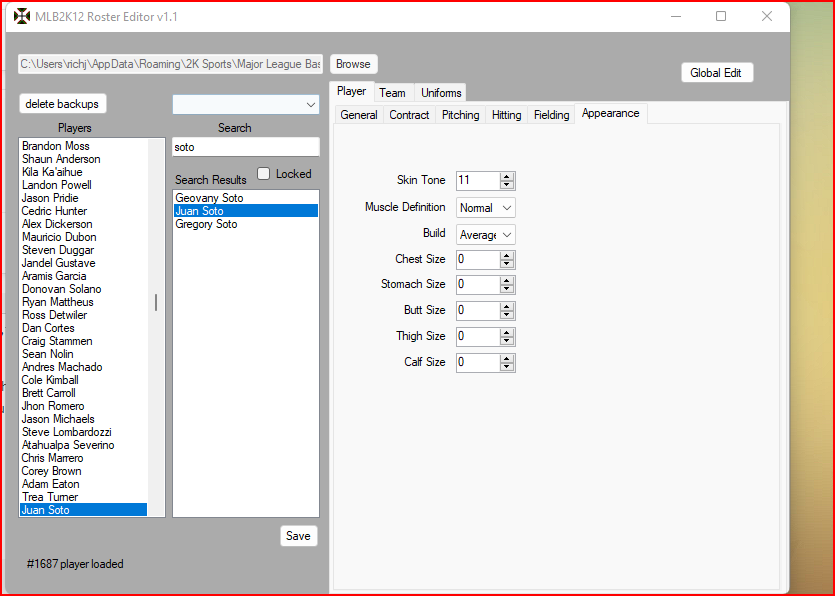Image resolution: width=835 pixels, height=596 pixels.
Task: Select Shaun Anderson in Players list
Action: [84, 159]
